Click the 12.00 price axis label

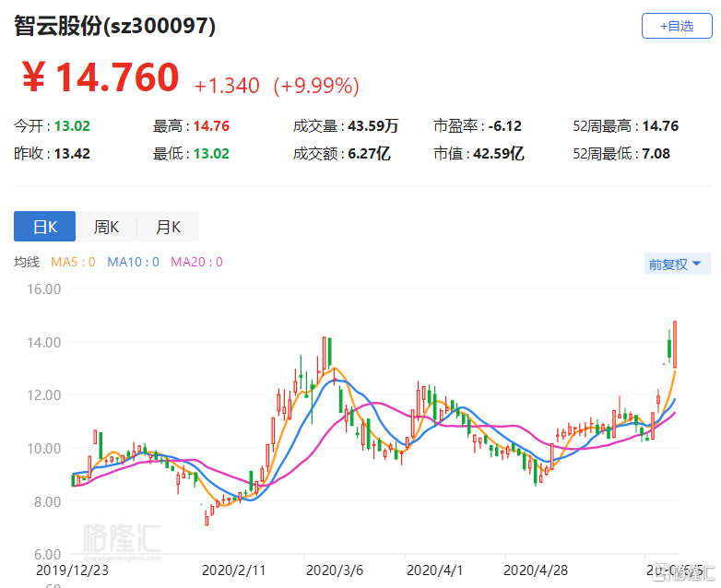pos(43,395)
